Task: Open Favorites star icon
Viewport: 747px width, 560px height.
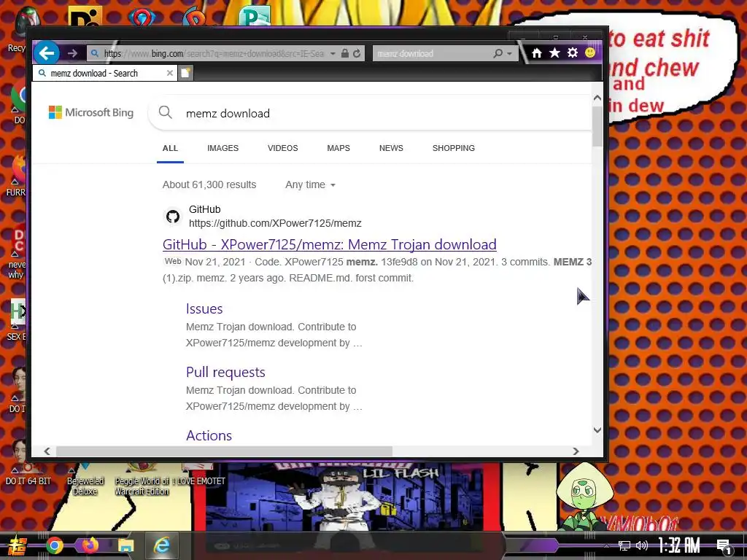Action: pyautogui.click(x=554, y=52)
